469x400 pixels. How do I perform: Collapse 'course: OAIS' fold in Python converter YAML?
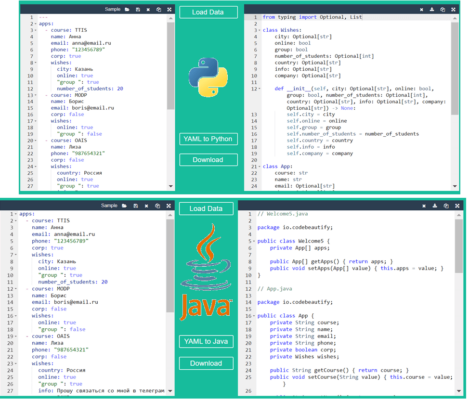point(36,141)
